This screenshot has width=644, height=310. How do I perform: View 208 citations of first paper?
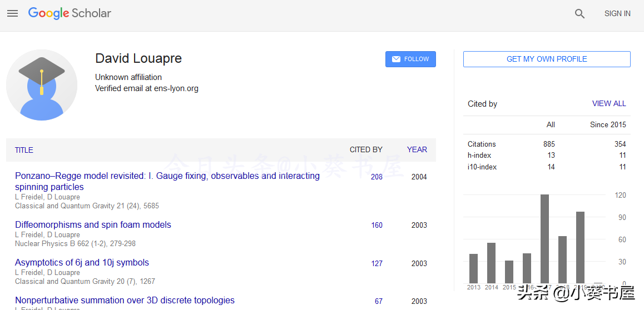377,177
